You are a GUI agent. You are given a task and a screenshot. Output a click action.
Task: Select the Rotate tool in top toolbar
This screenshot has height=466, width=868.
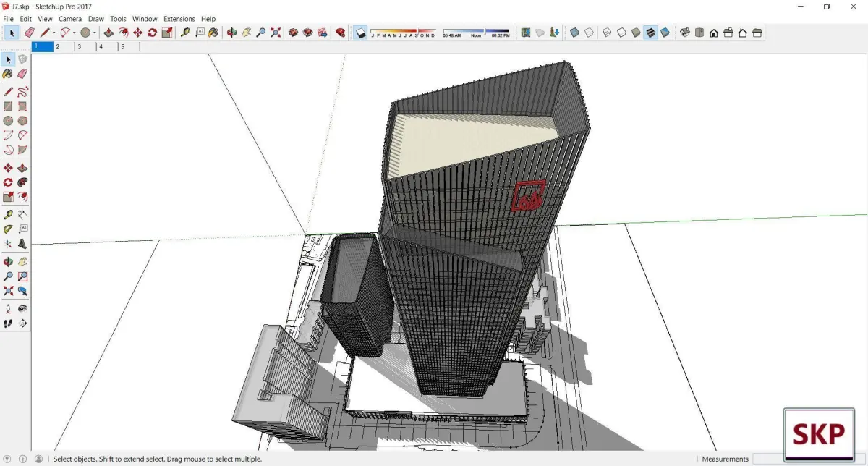[152, 33]
